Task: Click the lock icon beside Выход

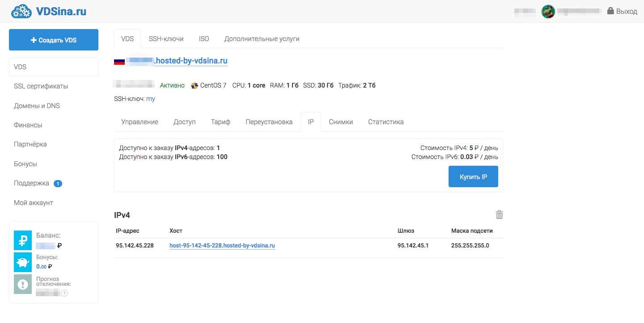Action: [610, 11]
